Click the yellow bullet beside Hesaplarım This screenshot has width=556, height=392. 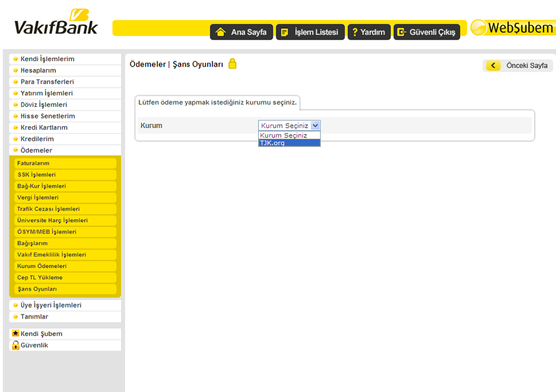point(15,70)
